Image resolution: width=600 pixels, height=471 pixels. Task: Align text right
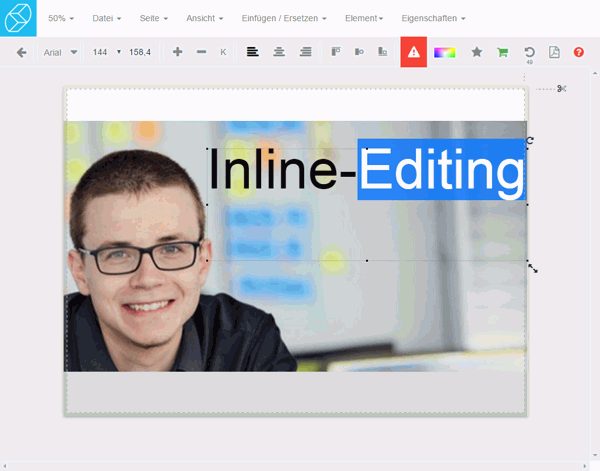click(305, 52)
